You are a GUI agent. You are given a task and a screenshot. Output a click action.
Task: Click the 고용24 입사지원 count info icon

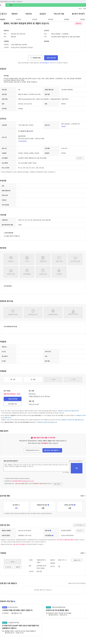(x=75, y=505)
